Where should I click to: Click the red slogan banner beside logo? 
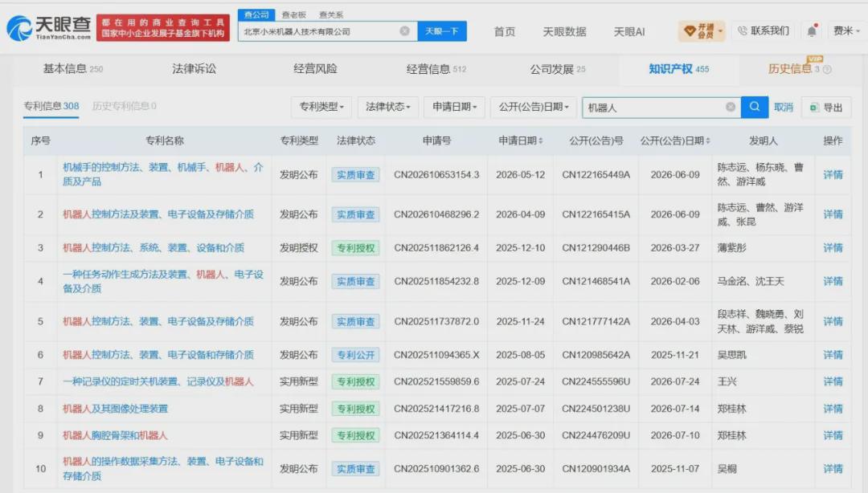[162, 27]
